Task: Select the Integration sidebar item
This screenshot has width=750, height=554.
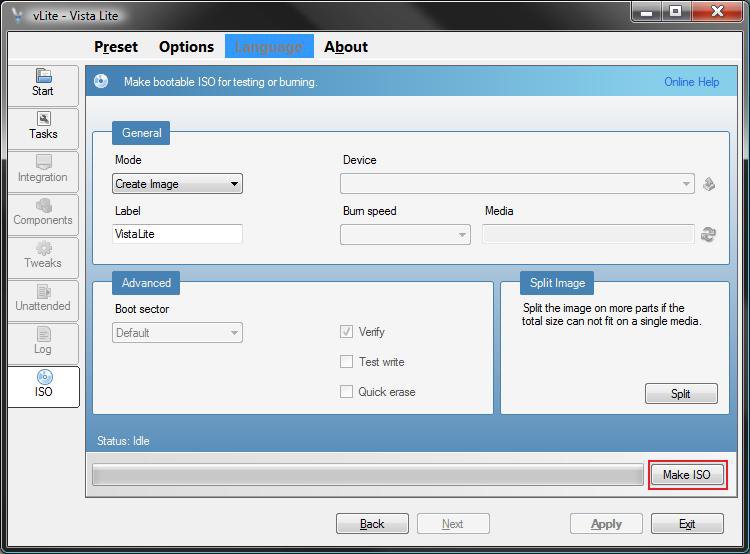Action: coord(43,171)
